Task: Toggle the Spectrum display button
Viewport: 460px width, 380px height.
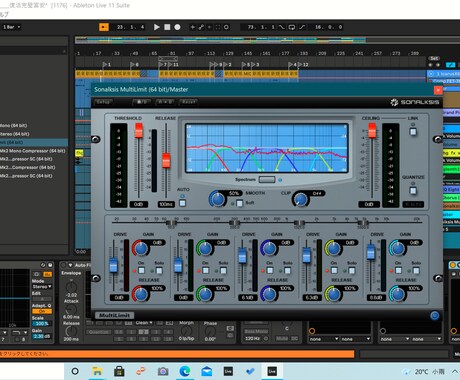Action: point(267,180)
